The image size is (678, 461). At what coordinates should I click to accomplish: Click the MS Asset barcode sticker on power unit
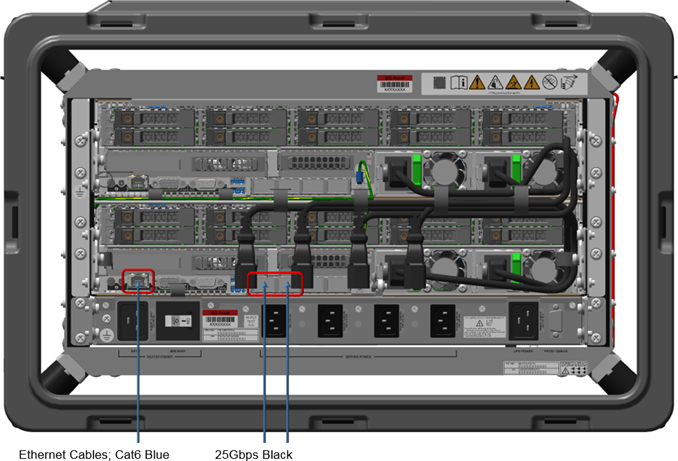(x=220, y=320)
